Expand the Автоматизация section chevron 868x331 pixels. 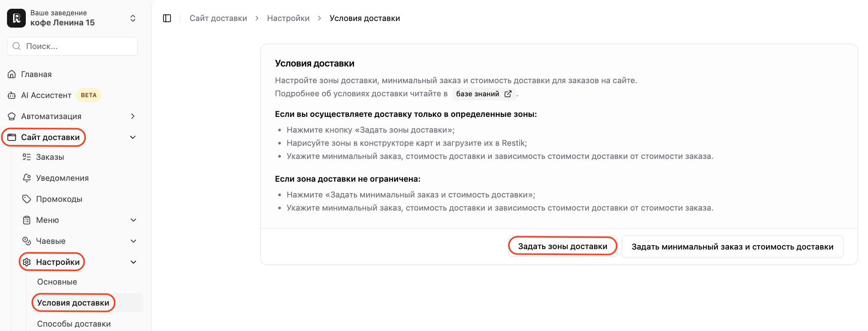[133, 116]
